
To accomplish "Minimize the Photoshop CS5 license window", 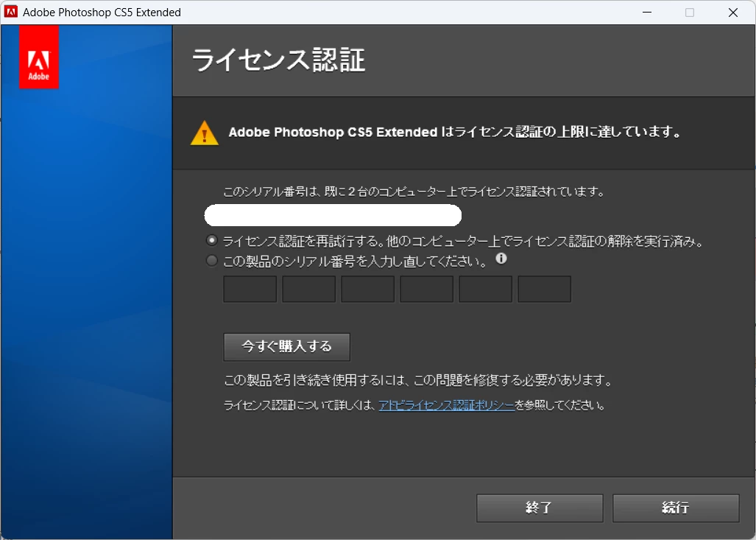I will [647, 12].
